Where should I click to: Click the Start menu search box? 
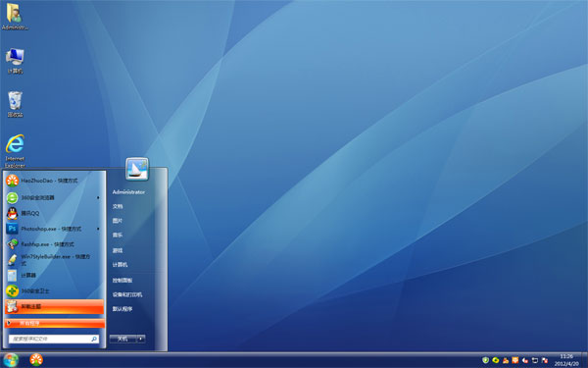(54, 339)
